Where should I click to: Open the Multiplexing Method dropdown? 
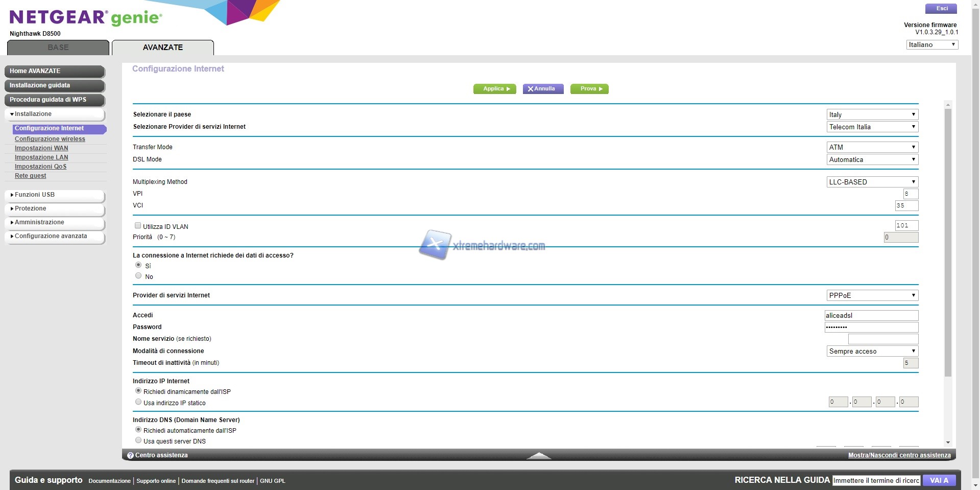[x=872, y=182]
